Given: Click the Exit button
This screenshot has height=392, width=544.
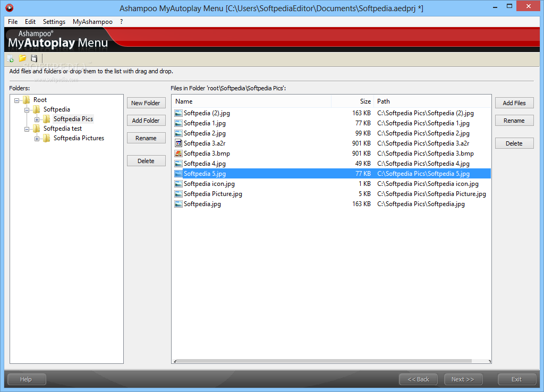Looking at the screenshot, I should click(x=517, y=379).
